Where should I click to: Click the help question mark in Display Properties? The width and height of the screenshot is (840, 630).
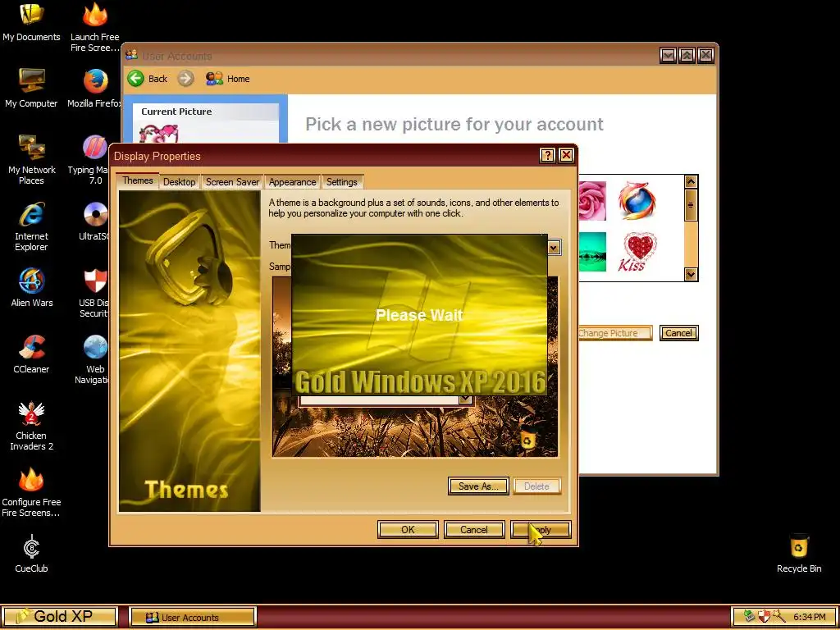pyautogui.click(x=547, y=155)
